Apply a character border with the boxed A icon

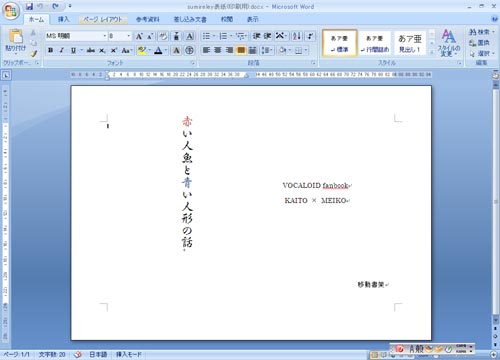[190, 36]
